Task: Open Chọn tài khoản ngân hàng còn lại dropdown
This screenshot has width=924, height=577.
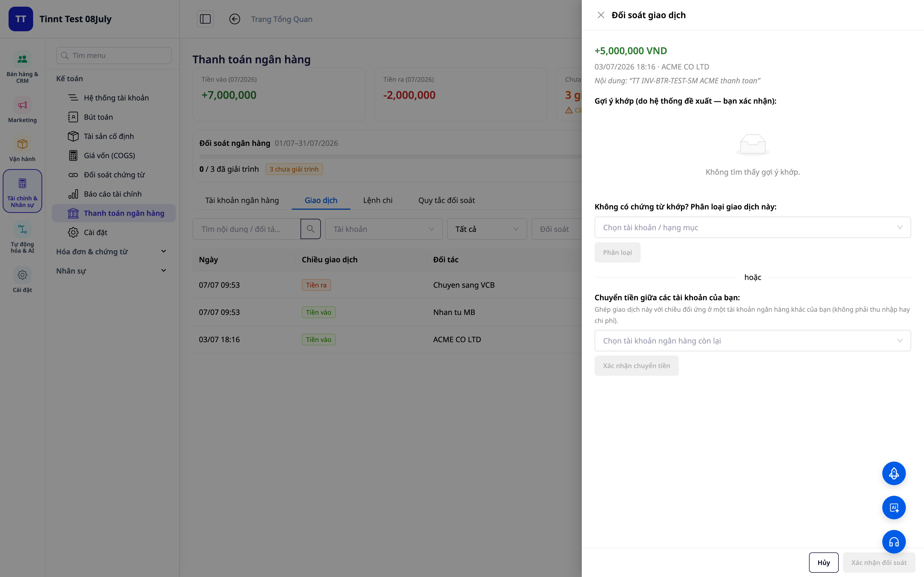Action: click(x=752, y=340)
